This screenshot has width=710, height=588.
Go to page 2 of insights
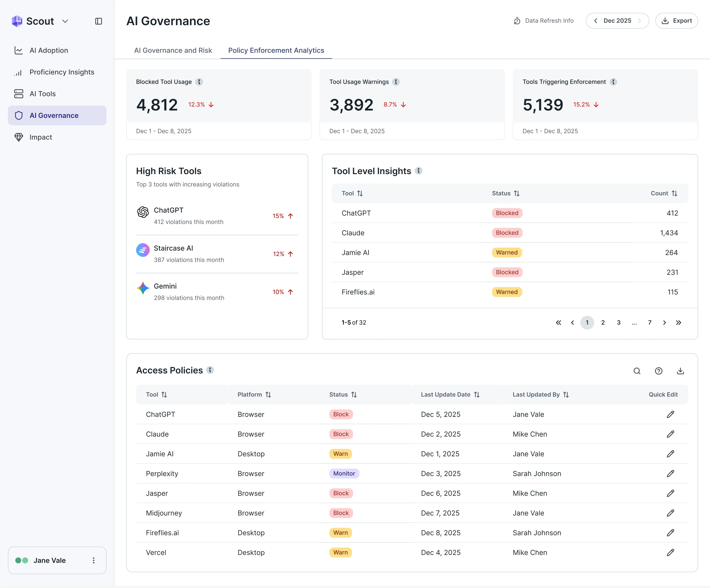coord(603,322)
